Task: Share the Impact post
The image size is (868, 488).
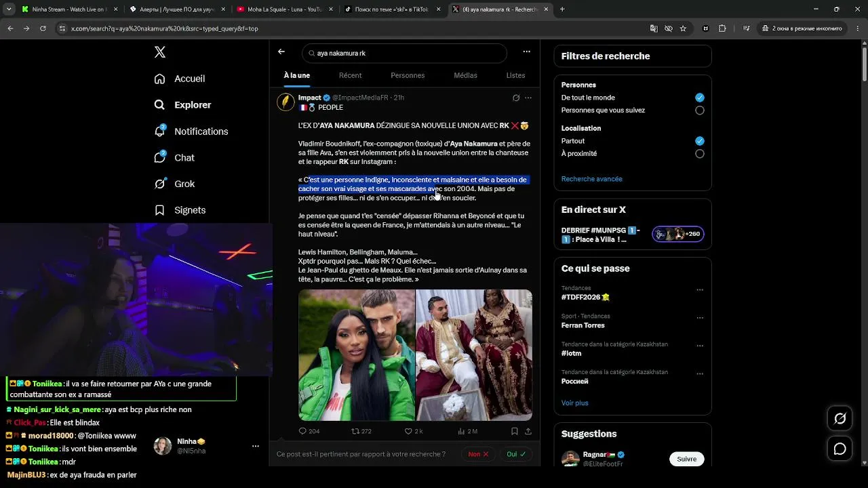Action: (x=528, y=431)
